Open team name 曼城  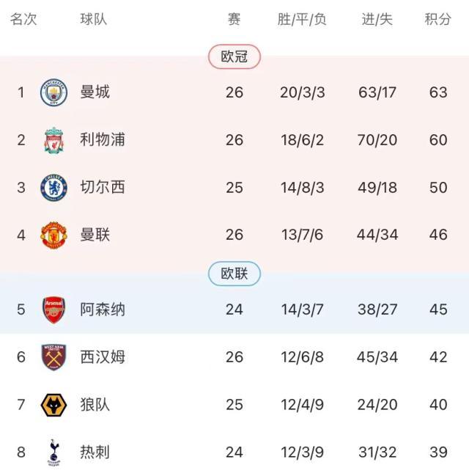95,92
